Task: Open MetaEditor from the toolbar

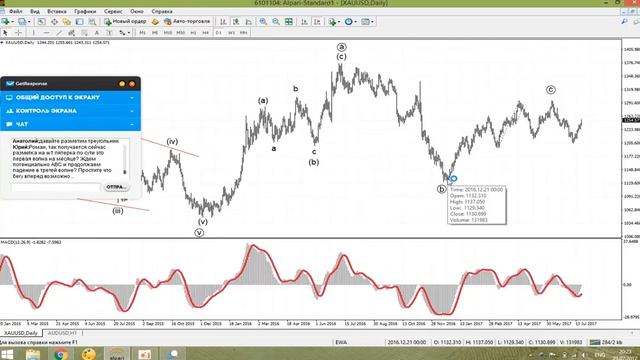Action: pyautogui.click(x=155, y=22)
